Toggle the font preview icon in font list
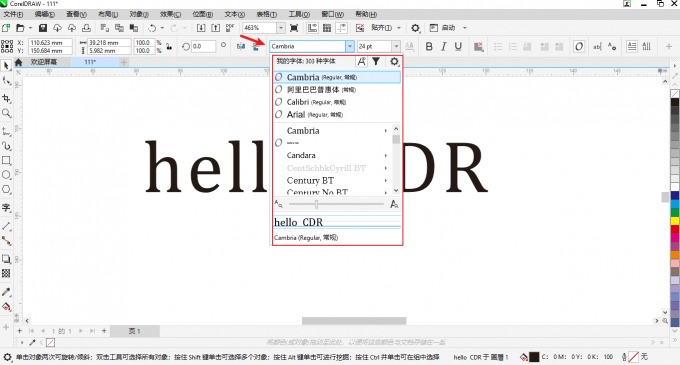This screenshot has height=365, width=680. click(x=361, y=62)
